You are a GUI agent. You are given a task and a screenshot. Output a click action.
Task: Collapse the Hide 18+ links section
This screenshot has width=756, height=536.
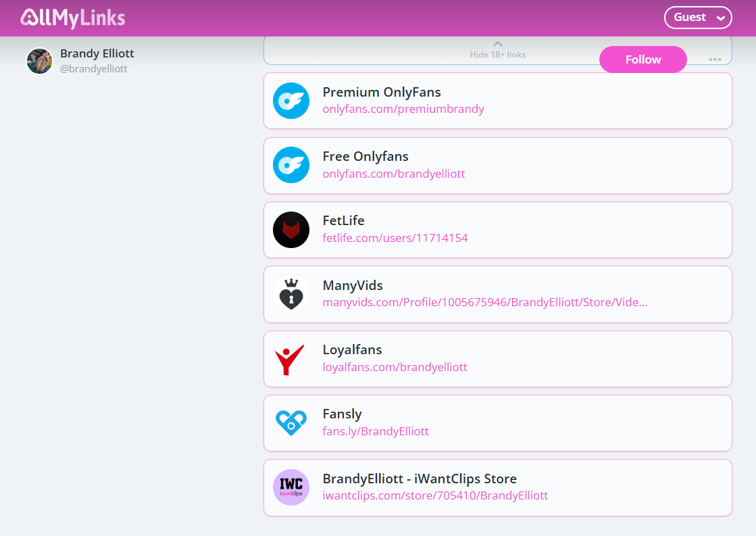(x=497, y=50)
